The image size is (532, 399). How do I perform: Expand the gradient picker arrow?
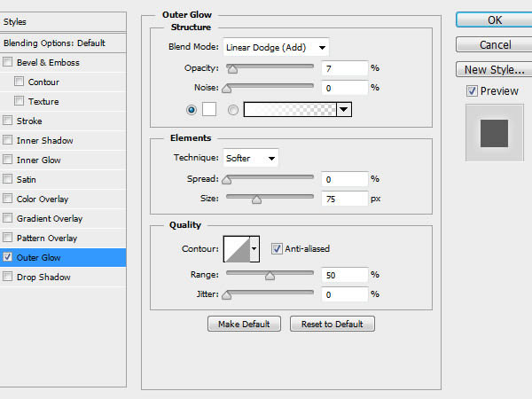click(x=344, y=110)
